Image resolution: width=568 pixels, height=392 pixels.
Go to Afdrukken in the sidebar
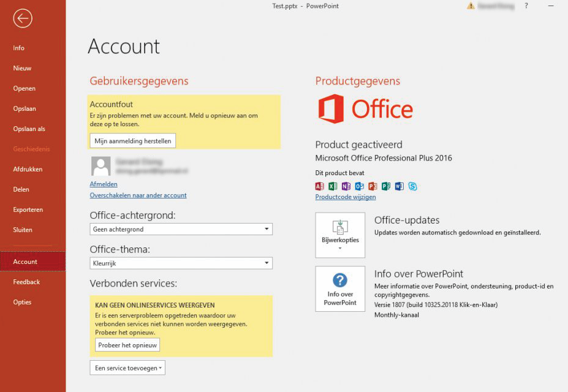tap(28, 169)
